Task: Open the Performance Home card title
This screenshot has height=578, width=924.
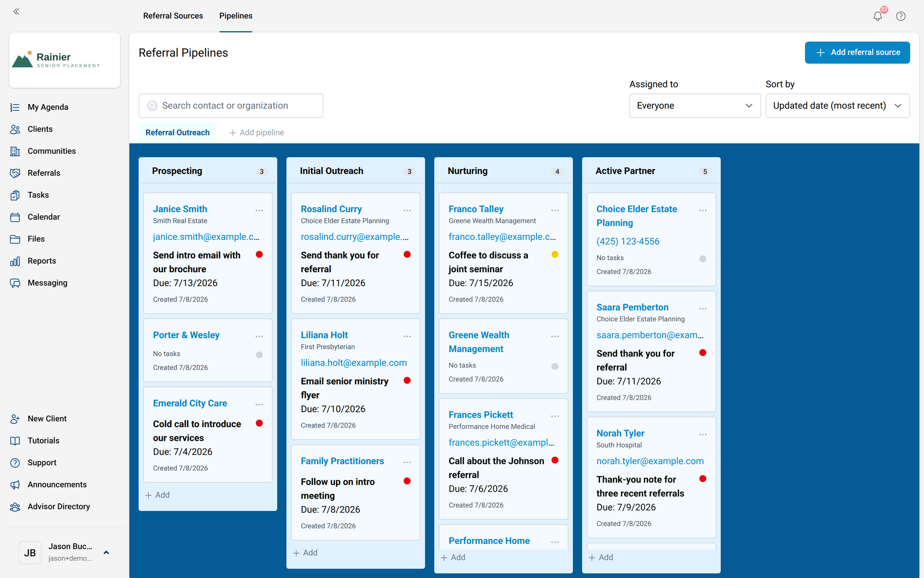Action: click(x=489, y=541)
